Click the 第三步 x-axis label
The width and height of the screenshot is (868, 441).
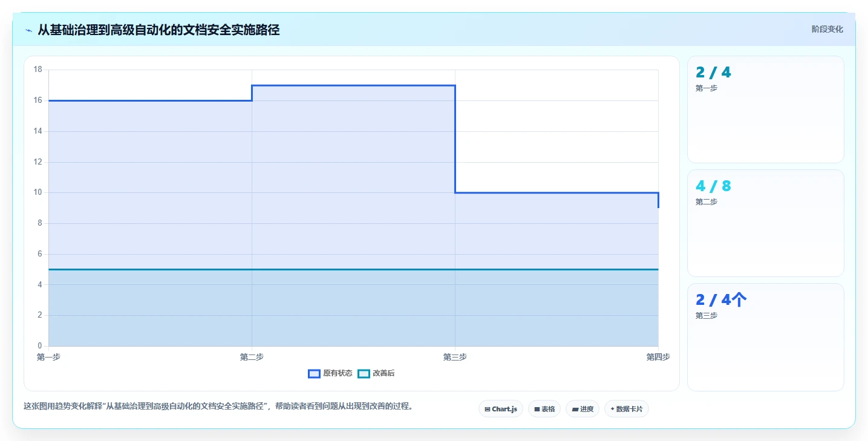(455, 357)
